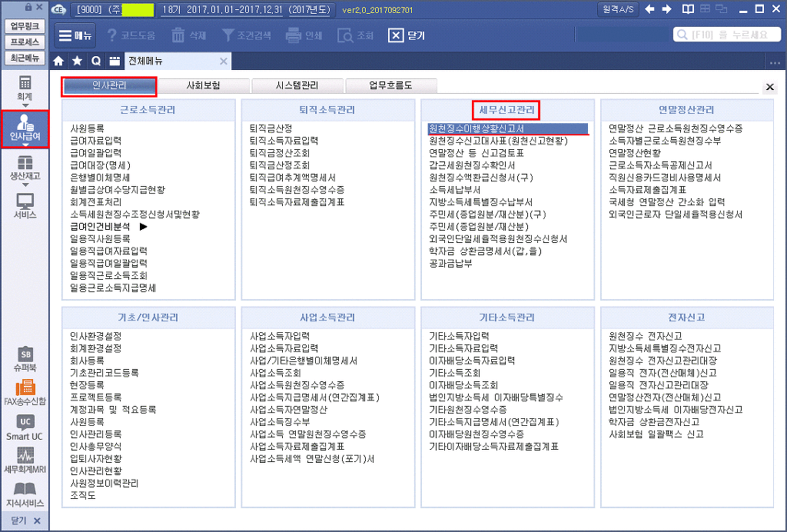Click 코드도움 help toolbar item
The image size is (787, 532).
pyautogui.click(x=131, y=35)
